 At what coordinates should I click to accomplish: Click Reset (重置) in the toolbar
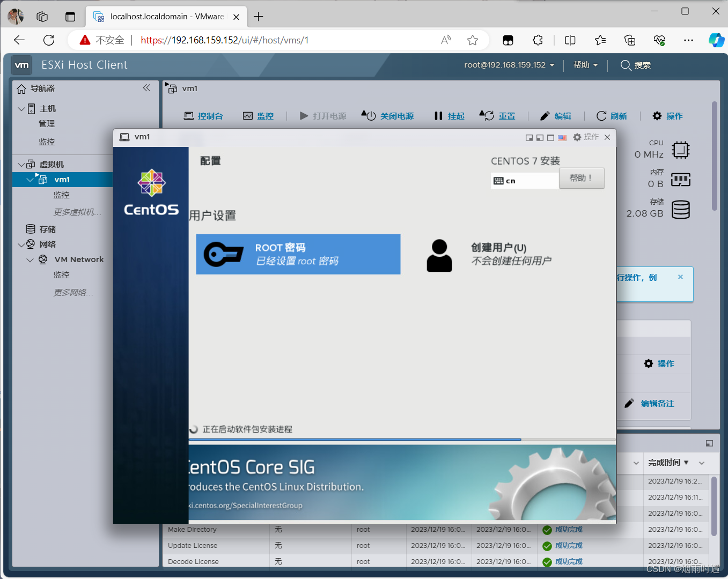(497, 116)
